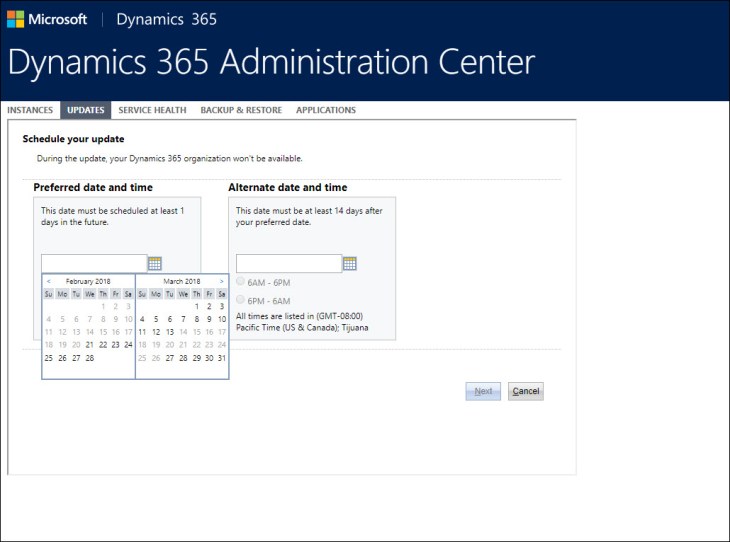
Task: Click the Pacific Time zone note text
Action: tap(302, 322)
